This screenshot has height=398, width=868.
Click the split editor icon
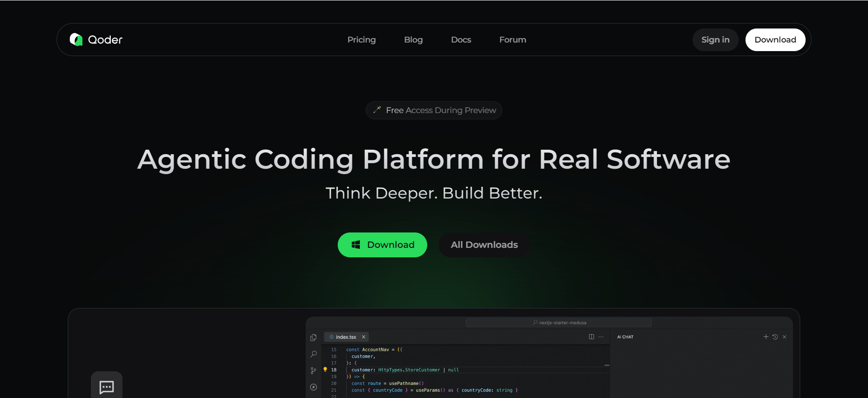tap(591, 337)
